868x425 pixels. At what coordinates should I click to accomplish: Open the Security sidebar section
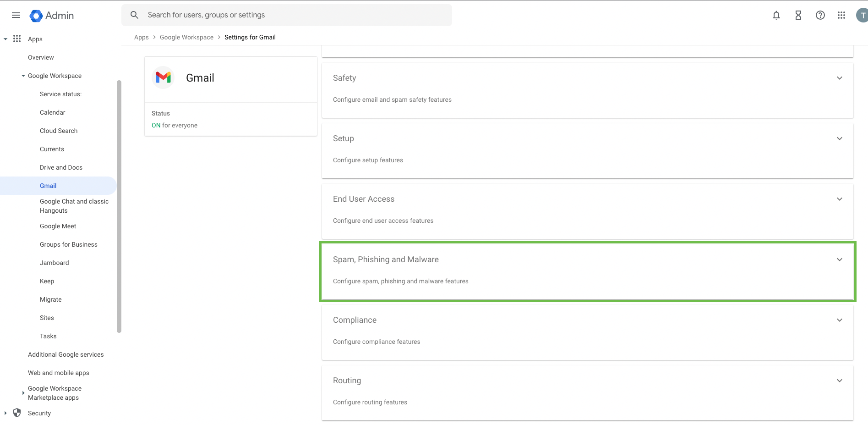39,413
